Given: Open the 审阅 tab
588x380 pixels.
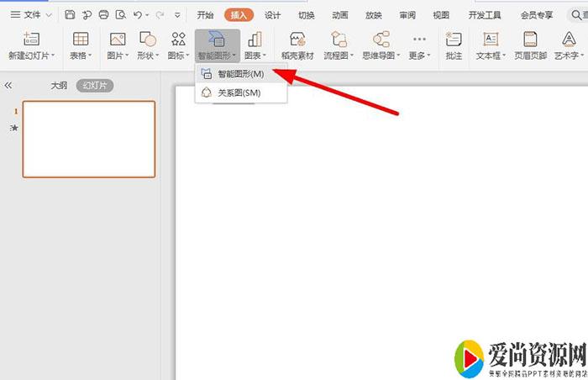Looking at the screenshot, I should pos(407,15).
